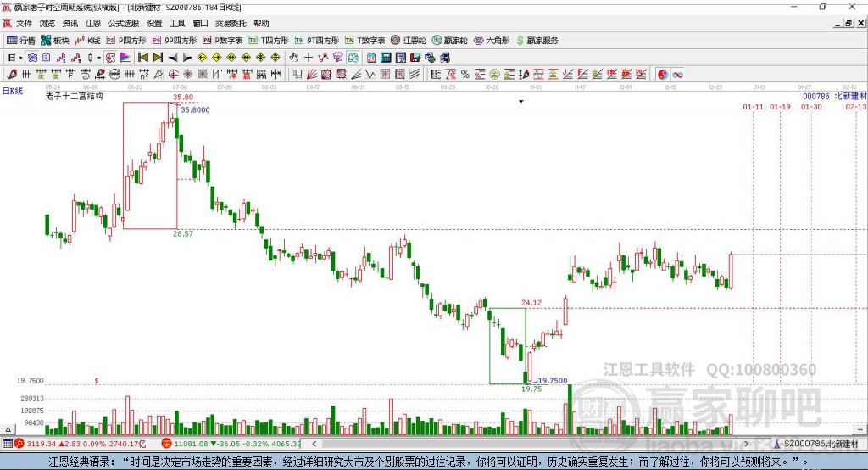
Task: Click the 01-30 date marker on the timeline
Action: [811, 107]
